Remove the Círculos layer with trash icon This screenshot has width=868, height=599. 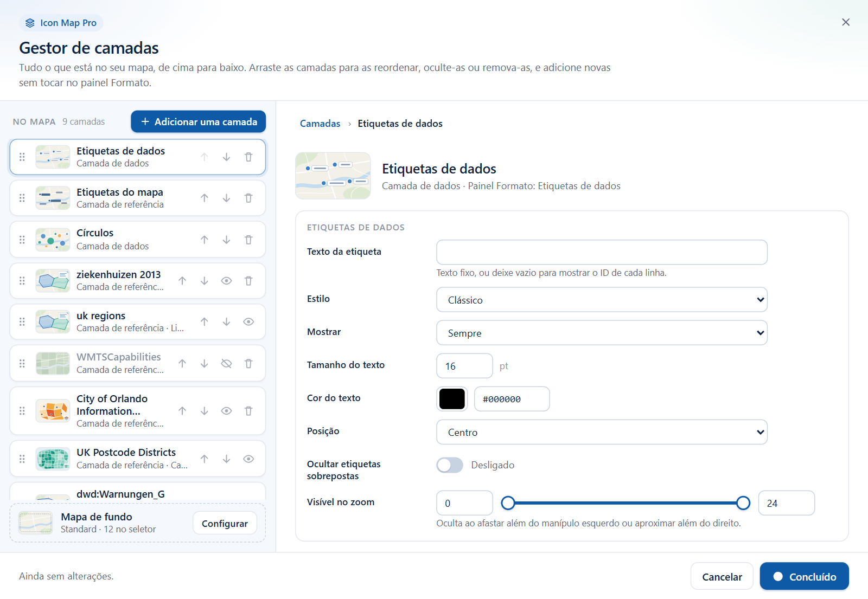248,240
